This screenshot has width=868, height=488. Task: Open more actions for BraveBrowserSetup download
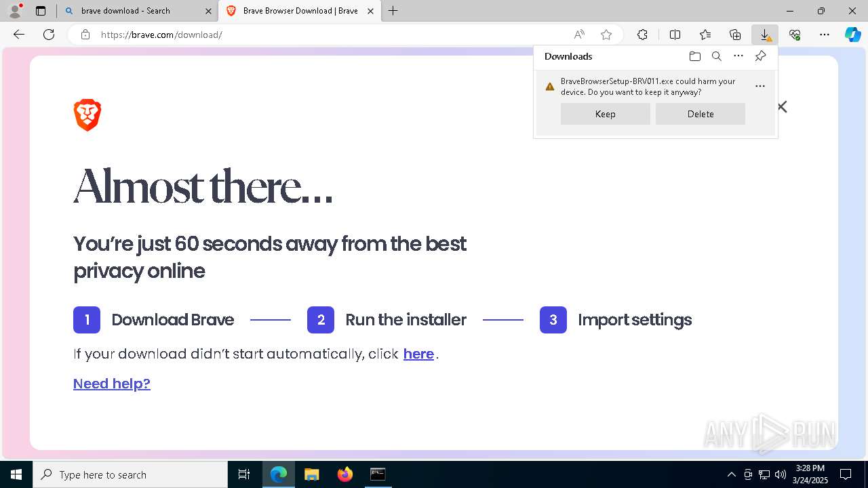pyautogui.click(x=760, y=86)
